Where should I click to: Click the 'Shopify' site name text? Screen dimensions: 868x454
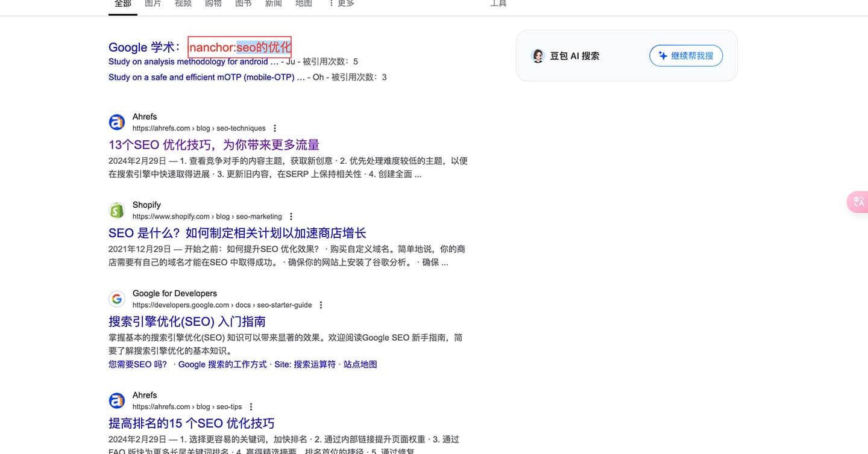coord(146,205)
